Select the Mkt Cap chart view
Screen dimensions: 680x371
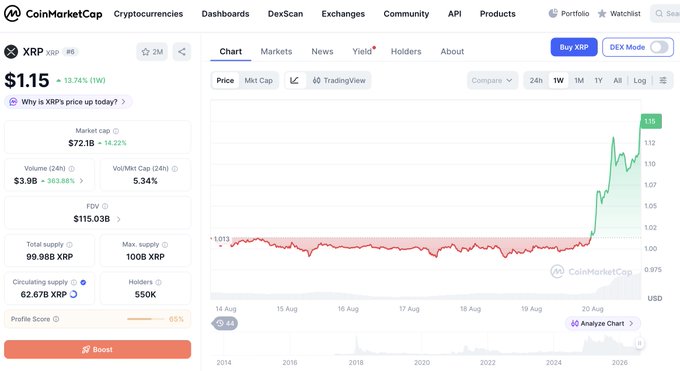point(258,80)
